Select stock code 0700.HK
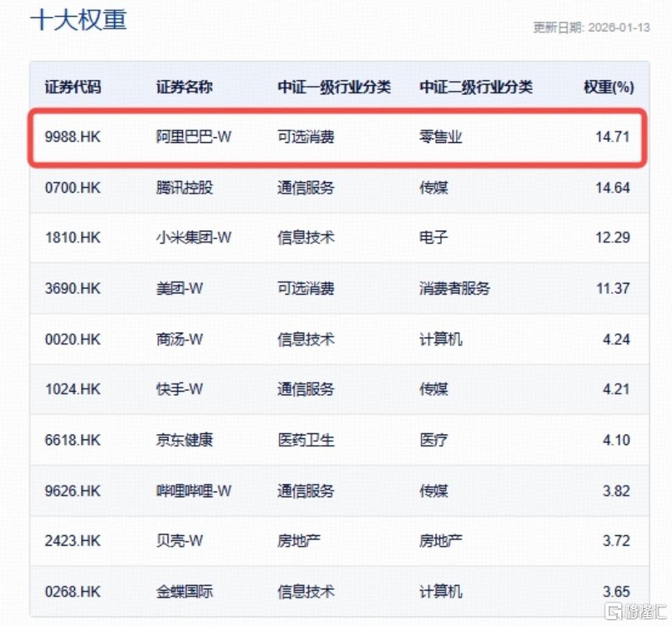The width and height of the screenshot is (672, 626). (73, 188)
